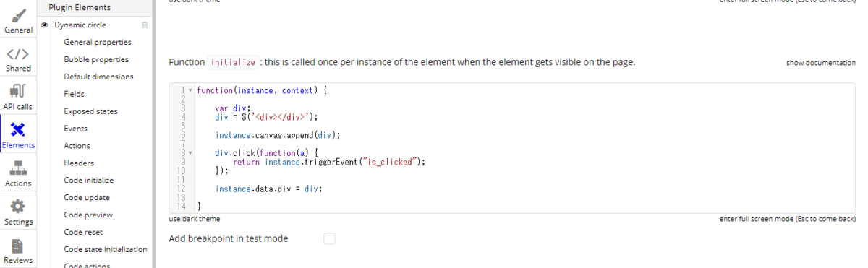Click the show documentation link
Viewport: 868px width, 268px height.
821,63
